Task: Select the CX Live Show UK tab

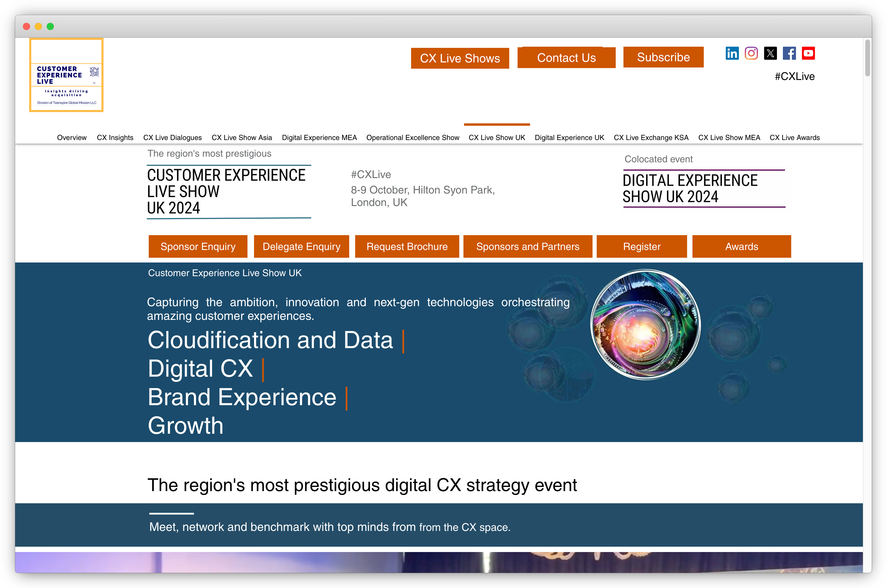Action: (497, 138)
